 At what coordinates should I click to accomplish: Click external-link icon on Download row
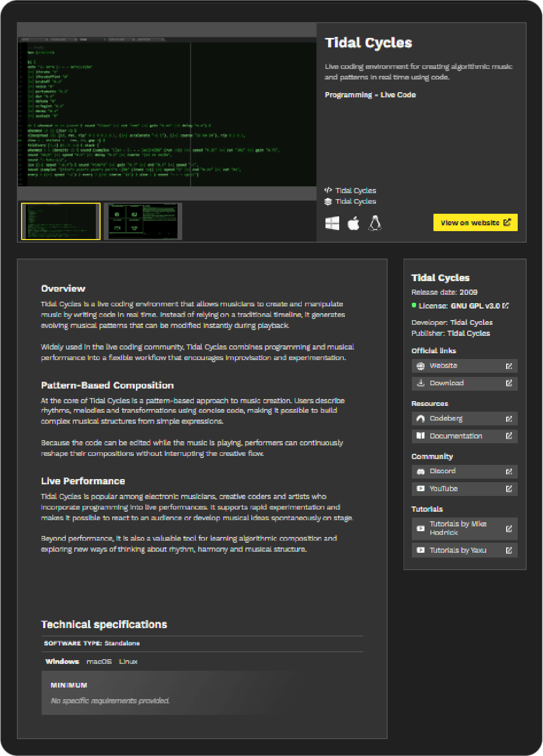click(x=509, y=383)
